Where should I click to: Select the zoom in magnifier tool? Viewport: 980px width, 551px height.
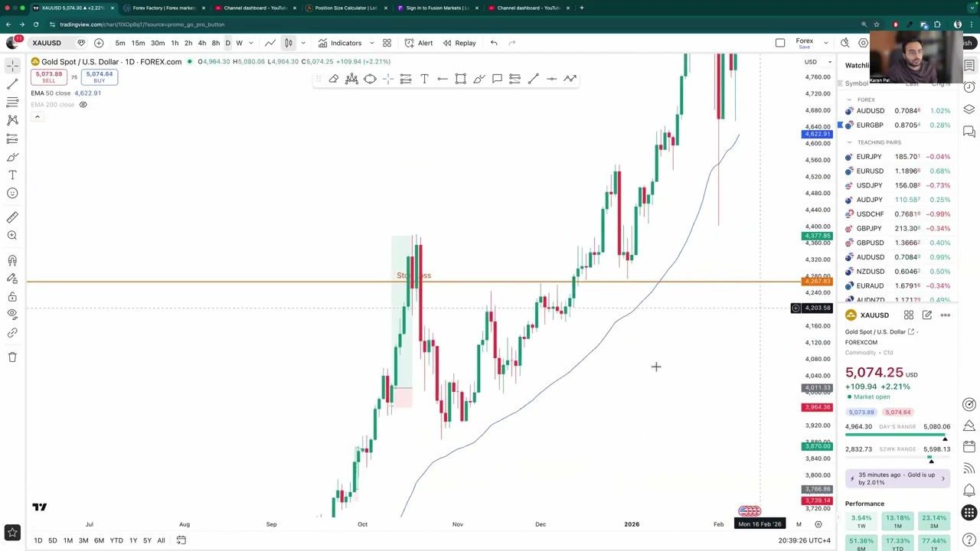[x=12, y=236]
